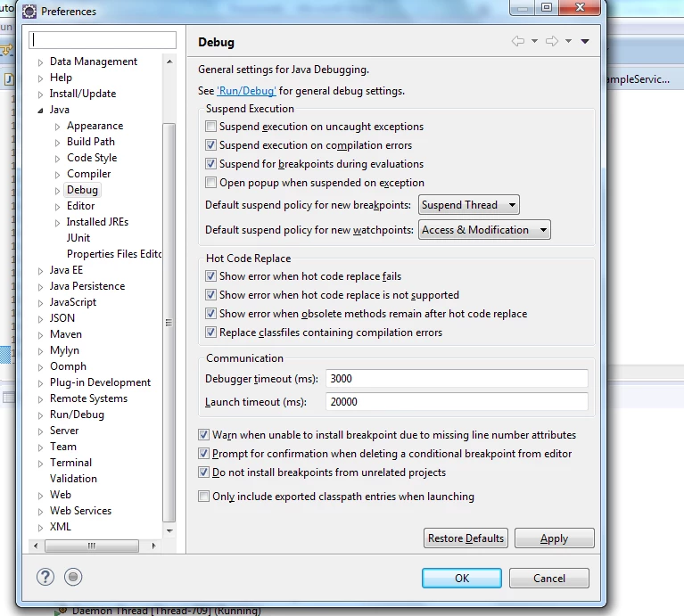Expand the Compiler node
Viewport: 684px width, 616px height.
click(x=57, y=175)
